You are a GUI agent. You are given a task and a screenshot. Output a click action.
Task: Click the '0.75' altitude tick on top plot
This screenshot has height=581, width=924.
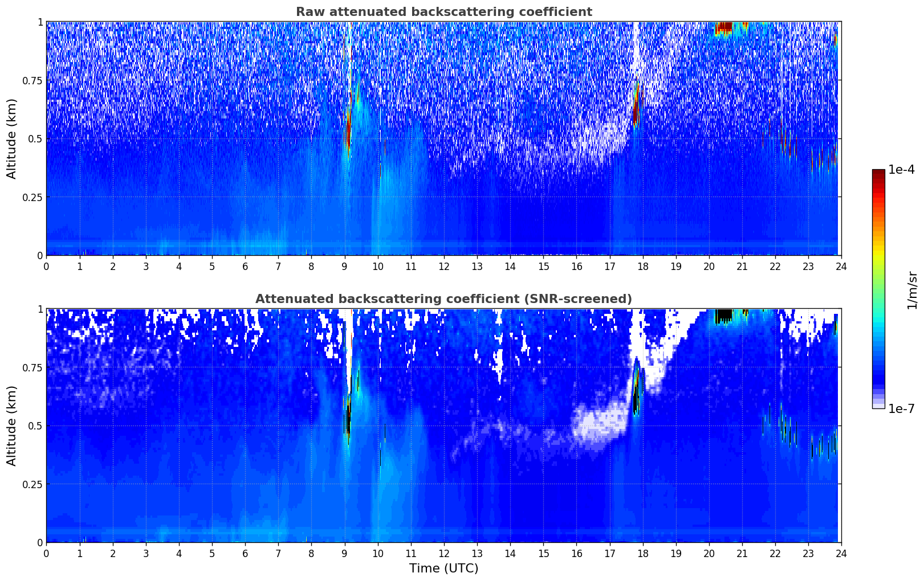(x=32, y=80)
